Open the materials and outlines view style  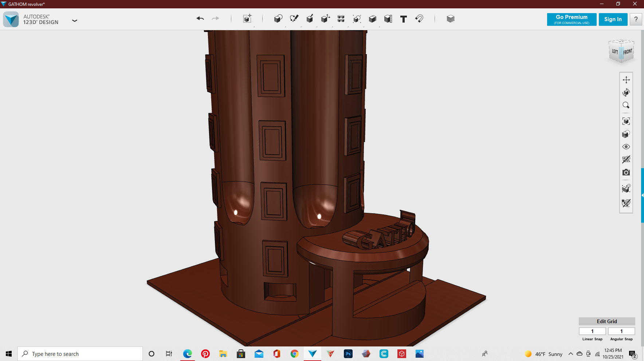626,134
